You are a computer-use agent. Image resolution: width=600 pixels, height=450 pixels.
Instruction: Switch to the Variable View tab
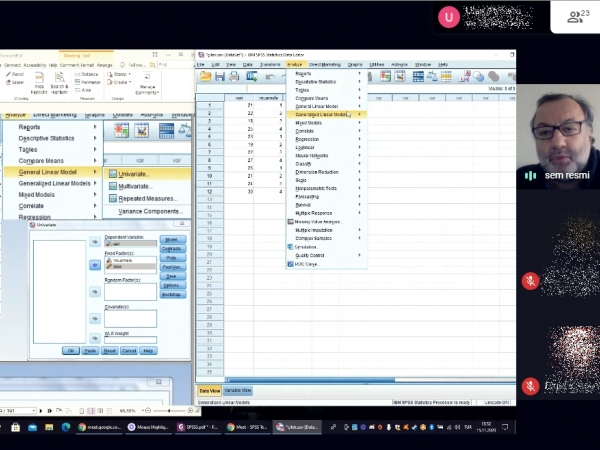[238, 390]
